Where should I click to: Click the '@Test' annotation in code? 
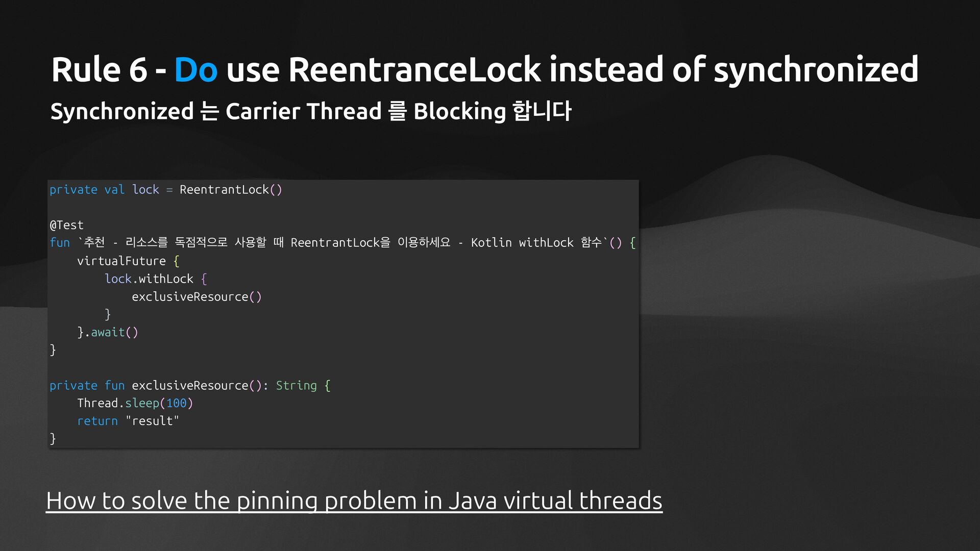click(66, 225)
